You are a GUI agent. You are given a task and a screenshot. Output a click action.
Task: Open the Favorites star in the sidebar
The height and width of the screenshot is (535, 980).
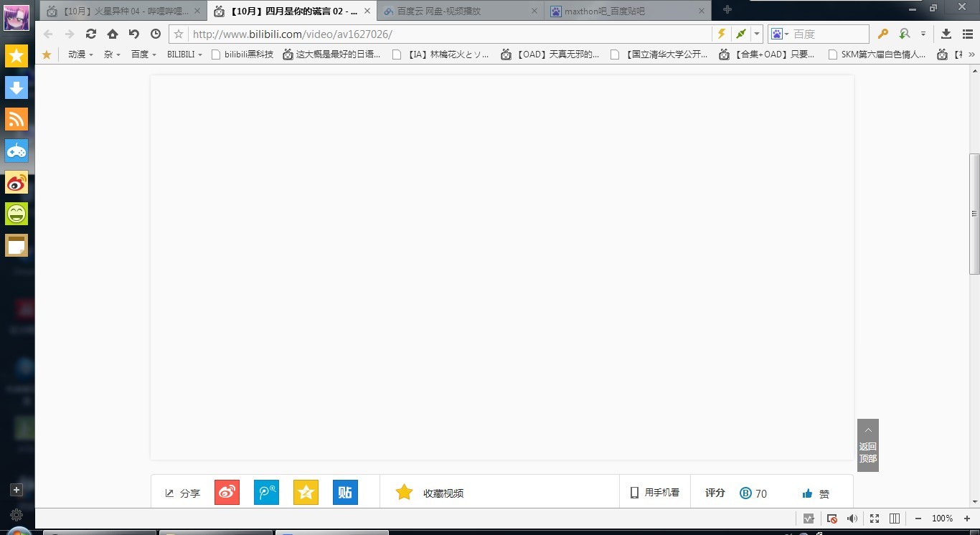tap(17, 56)
